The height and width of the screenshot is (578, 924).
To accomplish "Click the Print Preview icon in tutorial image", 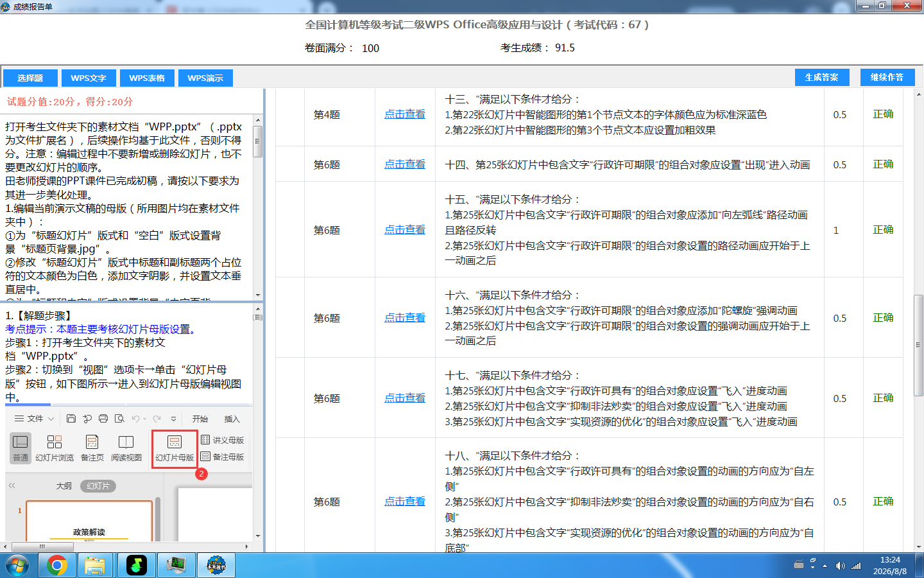I will 119,419.
